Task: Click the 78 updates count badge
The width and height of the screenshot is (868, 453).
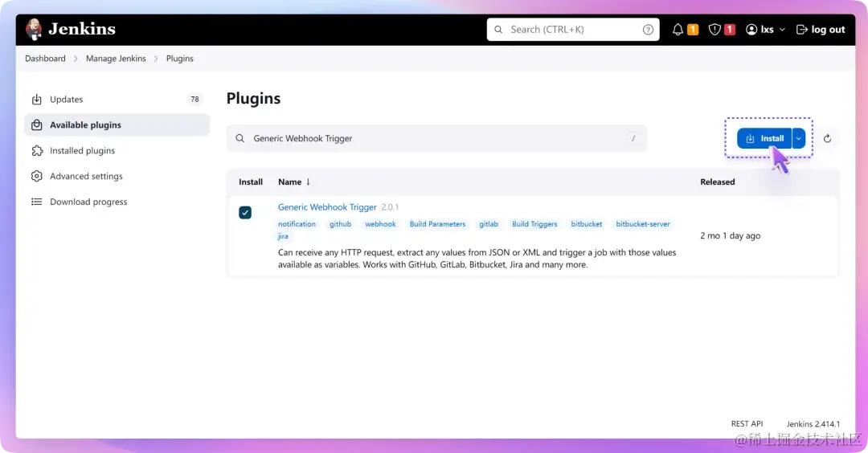Action: 194,100
